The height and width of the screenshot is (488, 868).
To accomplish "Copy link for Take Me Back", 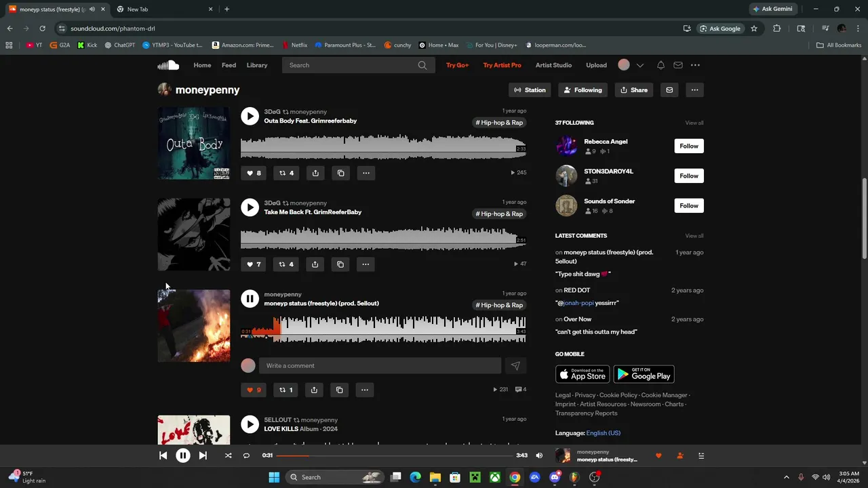I will 340,264.
